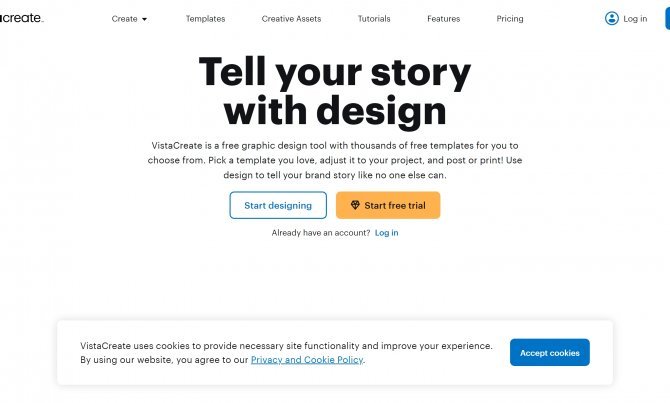Click the partially visible blue button at top right
This screenshot has height=403, width=670.
click(667, 19)
